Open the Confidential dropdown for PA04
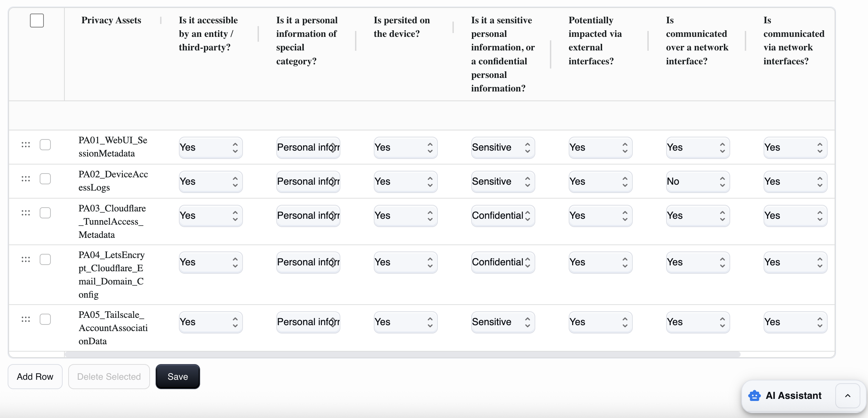 [x=502, y=262]
